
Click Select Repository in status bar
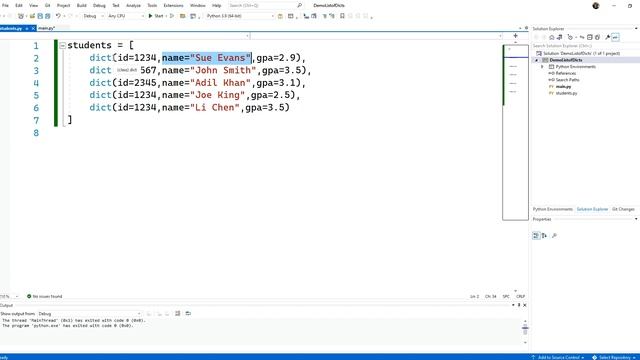tap(614, 357)
